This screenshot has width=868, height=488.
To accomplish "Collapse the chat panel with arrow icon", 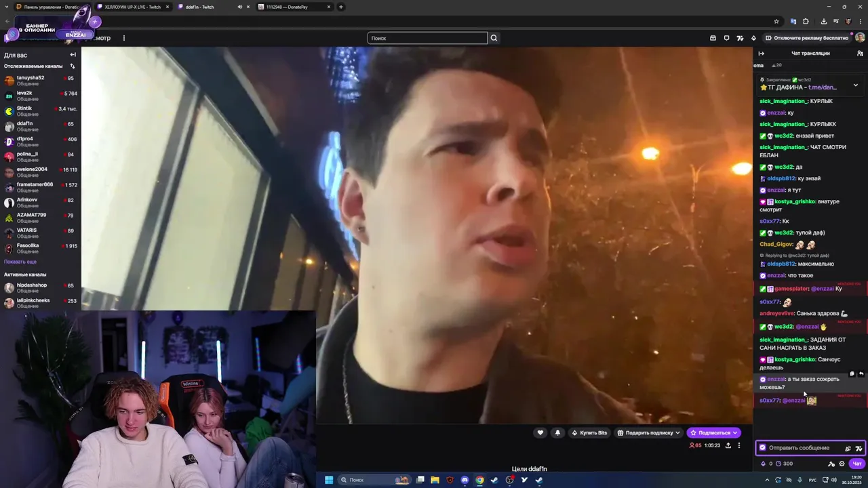I will pos(761,54).
